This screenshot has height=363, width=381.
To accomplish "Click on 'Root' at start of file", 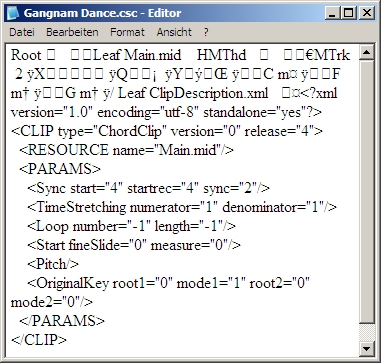I will point(26,55).
